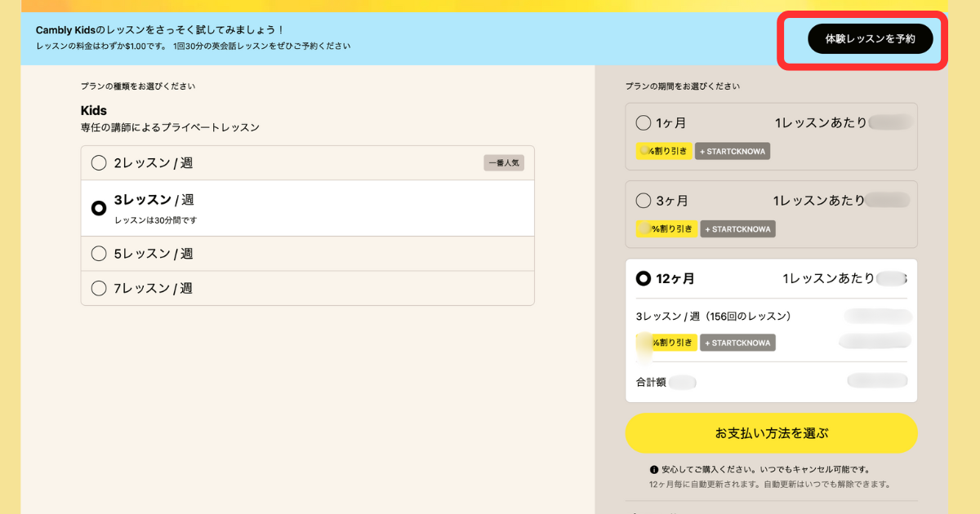Select the 12ヶ月 plan period radio
Viewport: 980px width, 514px height.
(x=644, y=278)
